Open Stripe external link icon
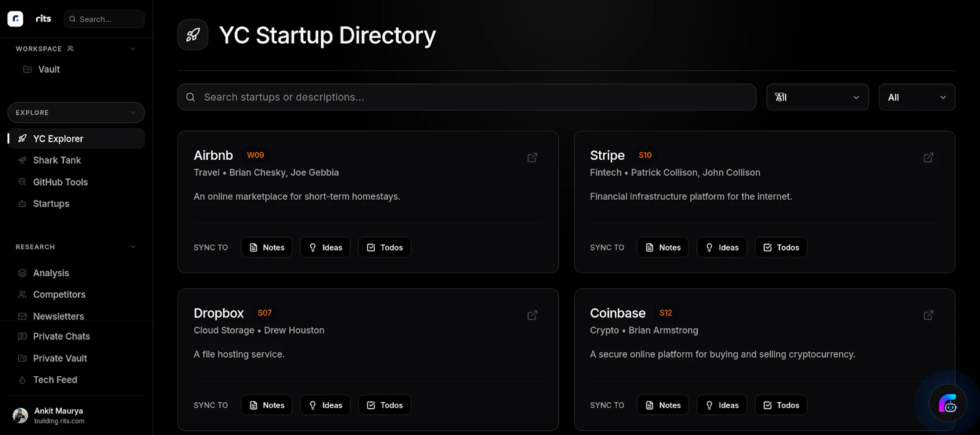Screen dimensions: 980x435 [x=929, y=157]
